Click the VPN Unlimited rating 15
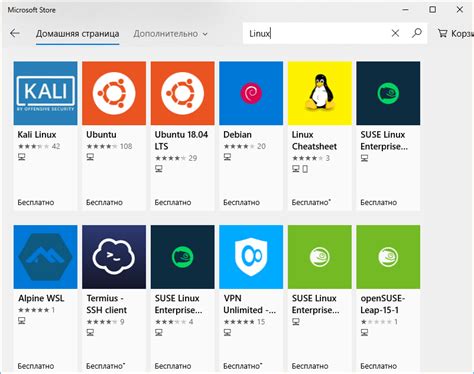The height and width of the screenshot is (374, 474). [244, 322]
